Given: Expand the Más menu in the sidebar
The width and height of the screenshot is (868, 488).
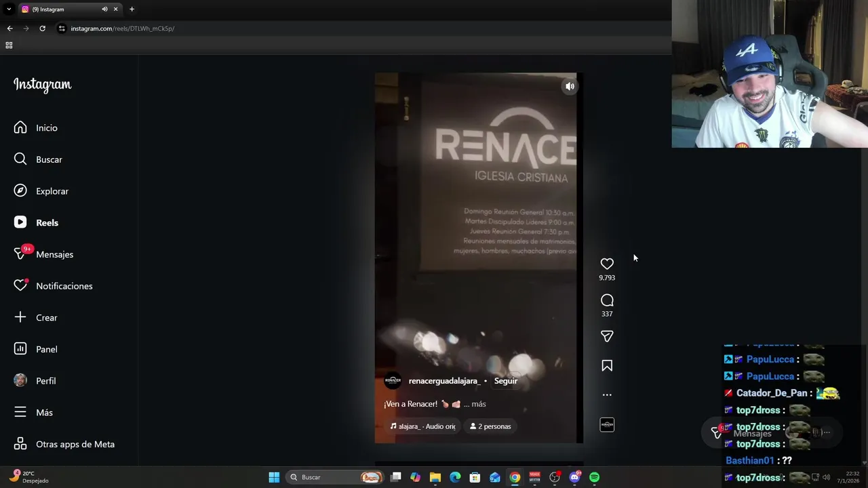Looking at the screenshot, I should coord(33,412).
